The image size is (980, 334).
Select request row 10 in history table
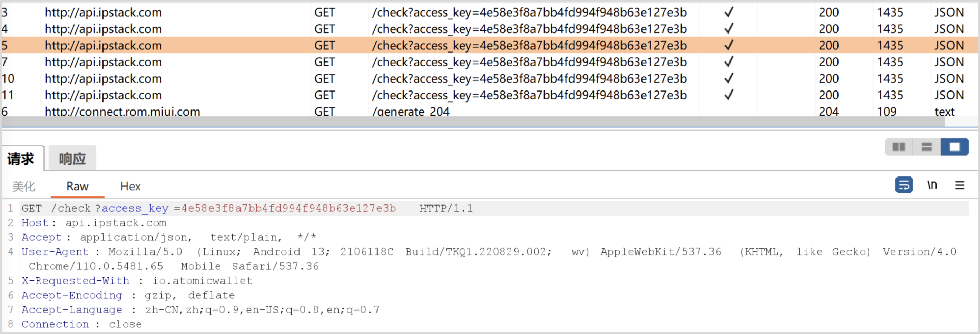click(x=103, y=78)
